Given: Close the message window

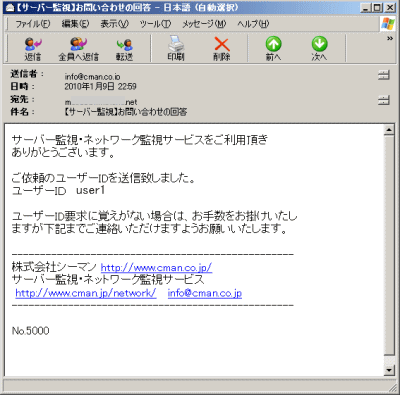Looking at the screenshot, I should coord(390,7).
